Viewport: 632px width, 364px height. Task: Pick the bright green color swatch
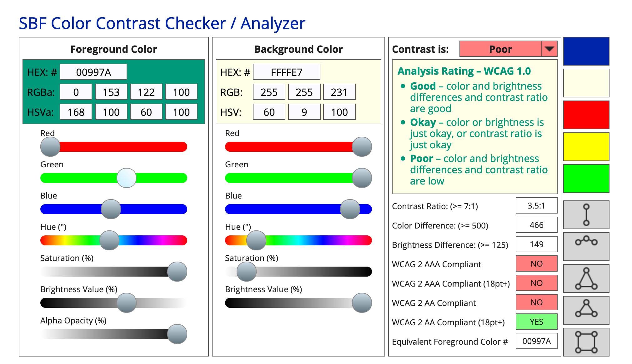pos(586,178)
